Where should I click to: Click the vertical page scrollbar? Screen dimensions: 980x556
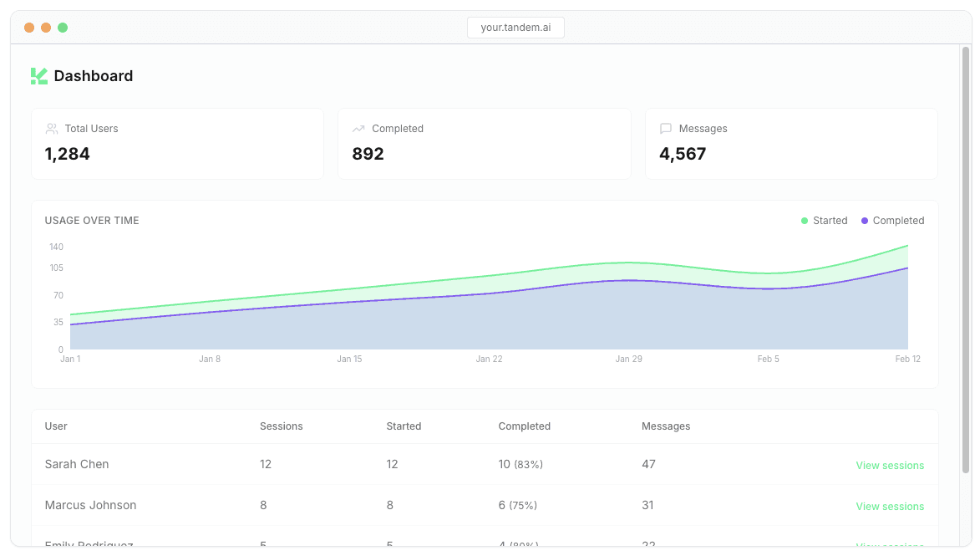(x=966, y=251)
